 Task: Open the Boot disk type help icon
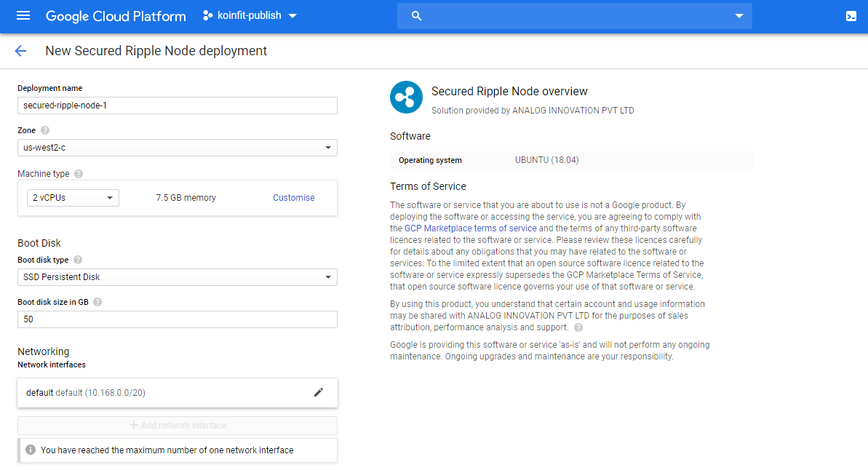click(78, 260)
